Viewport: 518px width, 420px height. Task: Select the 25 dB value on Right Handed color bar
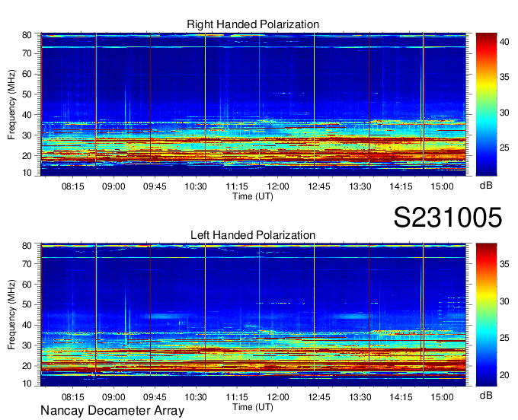click(504, 148)
